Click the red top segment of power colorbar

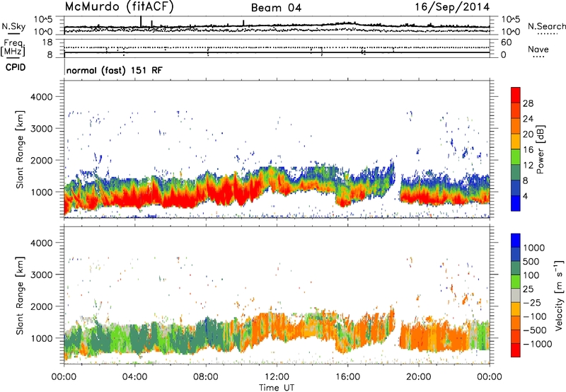pos(516,95)
